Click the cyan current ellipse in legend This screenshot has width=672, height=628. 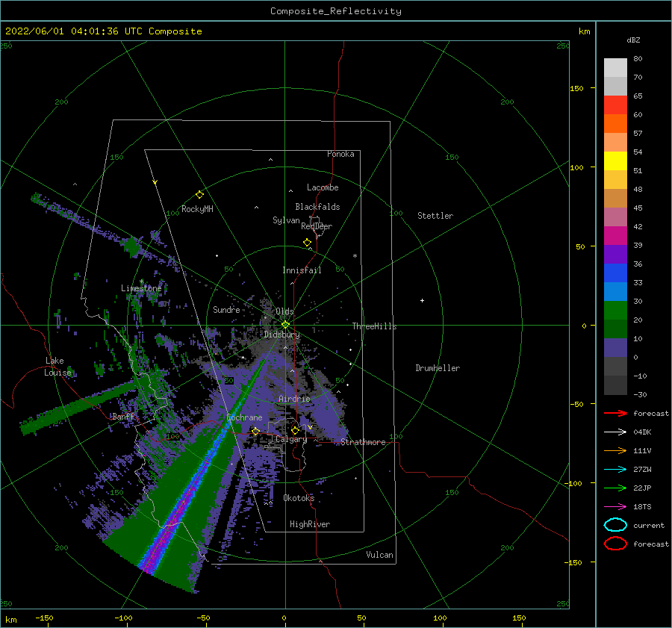(x=615, y=525)
